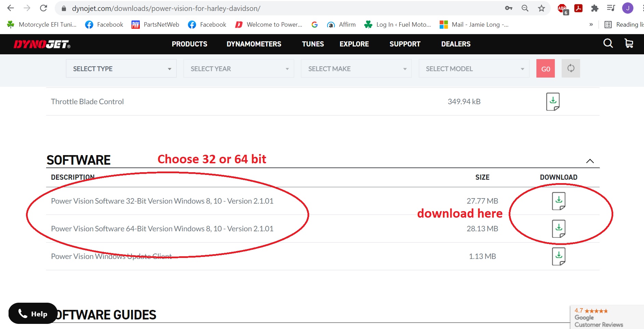Download Power Vision Windows Update Client
The width and height of the screenshot is (644, 329).
559,256
